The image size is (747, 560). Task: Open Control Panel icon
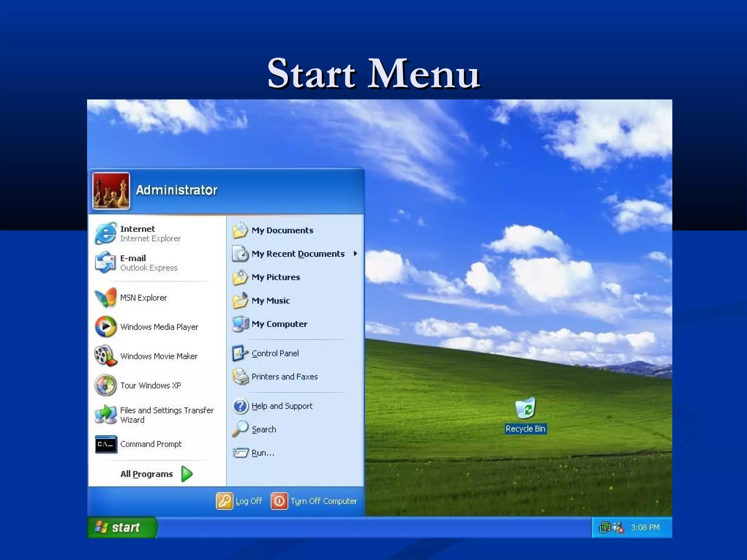240,353
